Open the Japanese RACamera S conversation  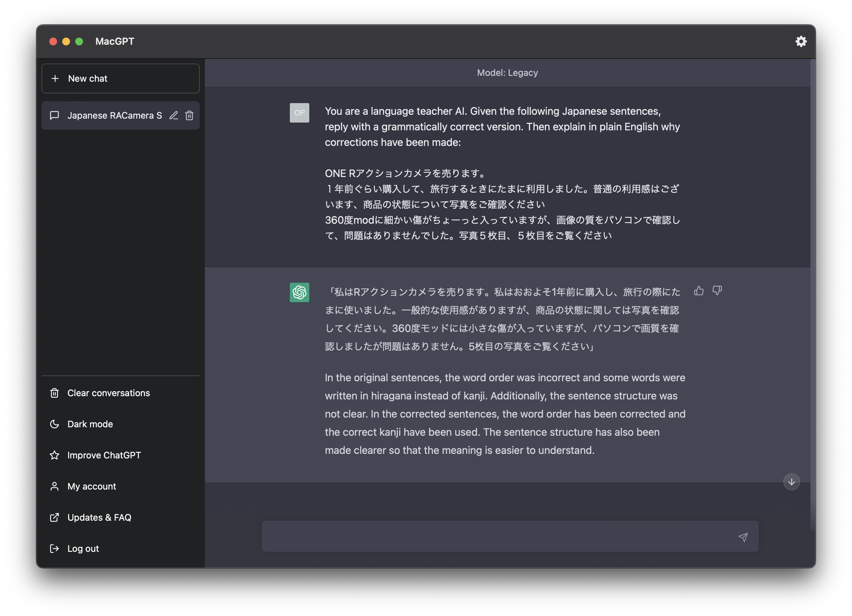click(x=121, y=115)
